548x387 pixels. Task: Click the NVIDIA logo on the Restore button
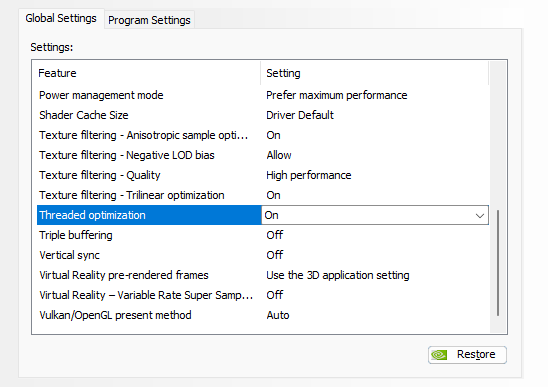coord(439,355)
